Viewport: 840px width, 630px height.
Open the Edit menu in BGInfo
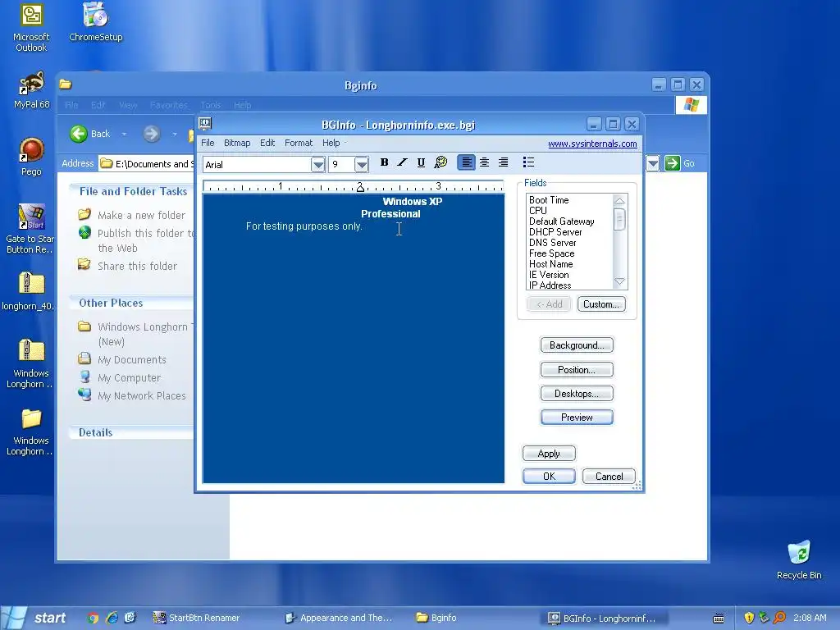click(x=267, y=143)
